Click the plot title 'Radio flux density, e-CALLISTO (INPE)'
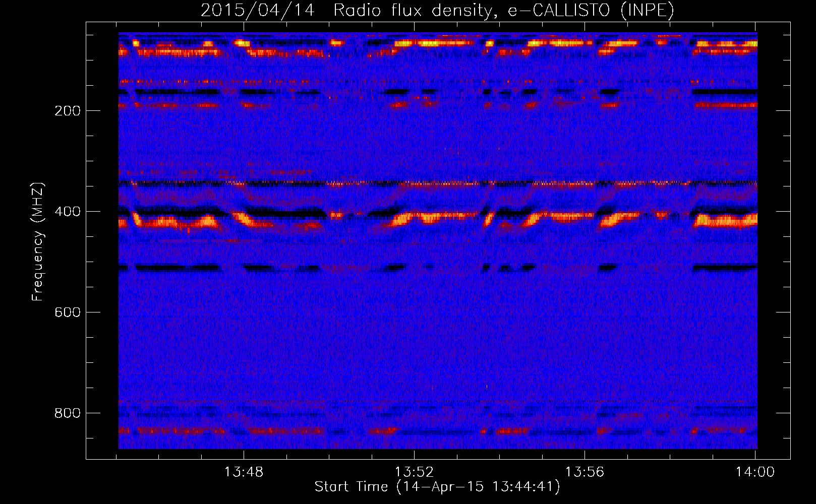This screenshot has width=816, height=504. [503, 11]
